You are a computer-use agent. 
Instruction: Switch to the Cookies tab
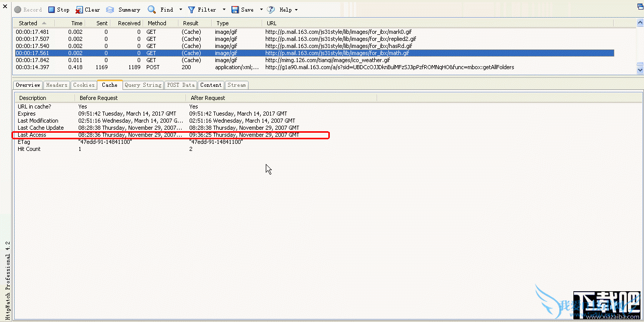pos(84,85)
